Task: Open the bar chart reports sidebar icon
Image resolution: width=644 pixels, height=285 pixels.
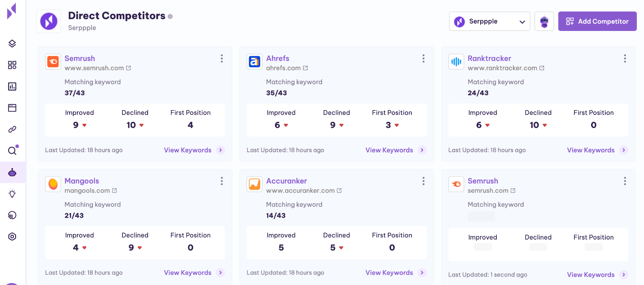Action: coord(12,86)
